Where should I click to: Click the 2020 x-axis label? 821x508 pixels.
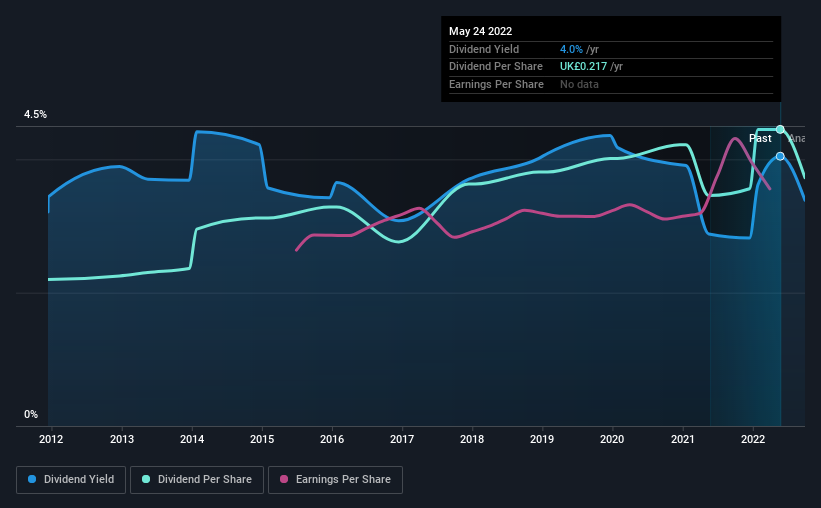coord(612,439)
